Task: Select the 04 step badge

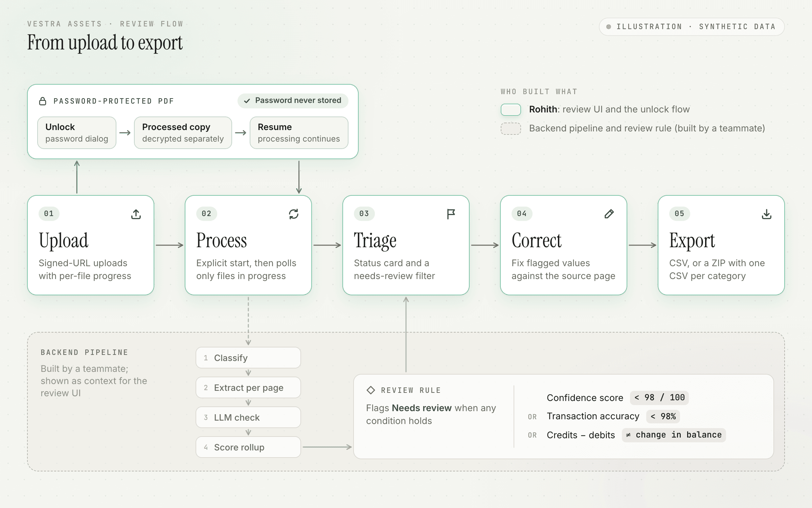Action: click(x=522, y=214)
